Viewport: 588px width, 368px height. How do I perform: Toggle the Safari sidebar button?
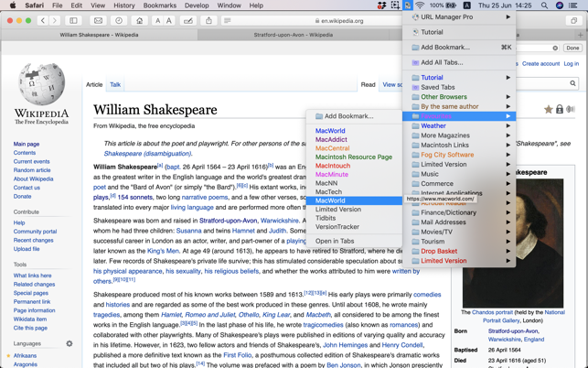coord(73,21)
